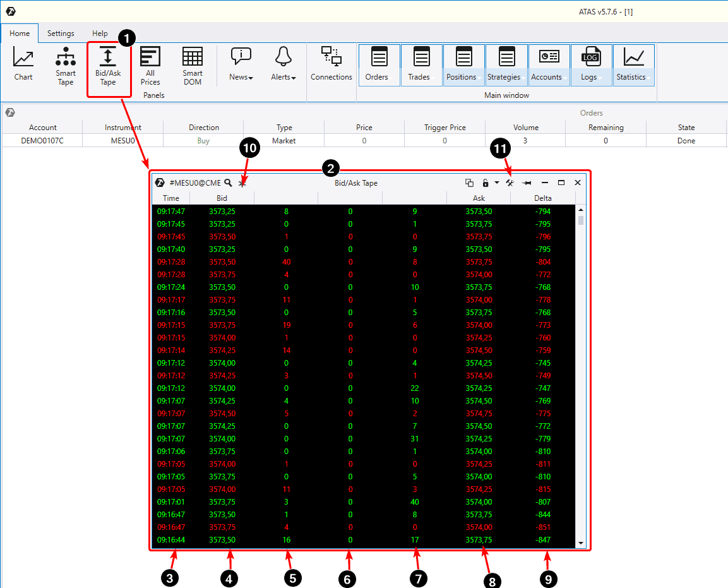Viewport: 728px width, 588px height.
Task: Open the Connections window
Action: pyautogui.click(x=331, y=66)
